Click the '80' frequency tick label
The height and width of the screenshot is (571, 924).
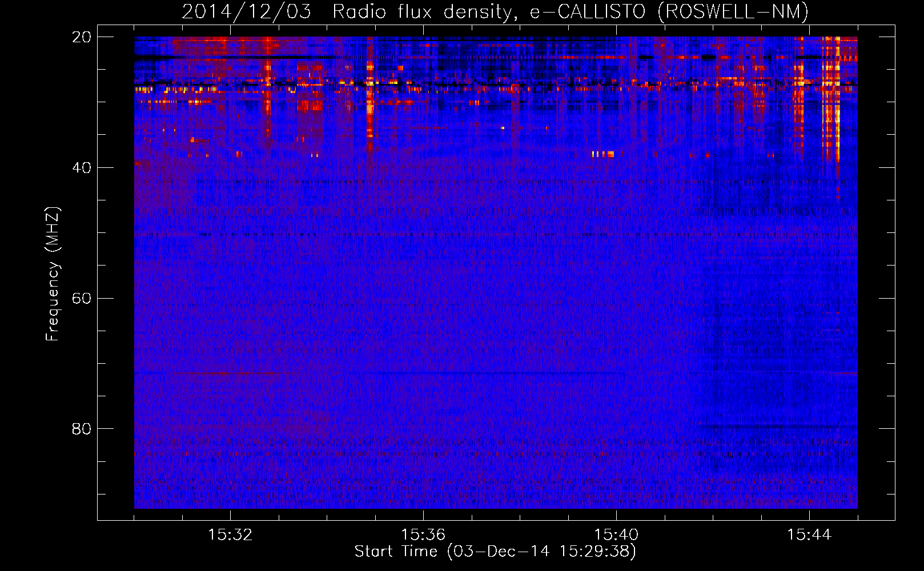pyautogui.click(x=82, y=429)
